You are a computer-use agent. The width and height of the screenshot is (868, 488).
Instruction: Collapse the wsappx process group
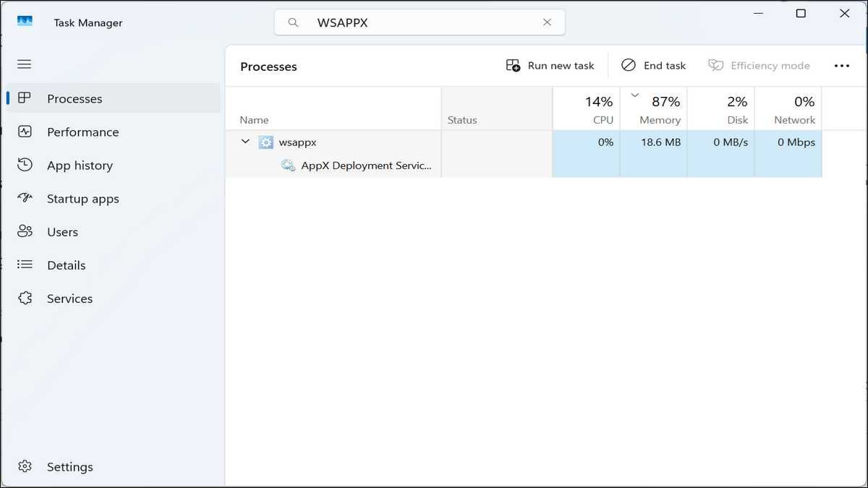tap(245, 142)
